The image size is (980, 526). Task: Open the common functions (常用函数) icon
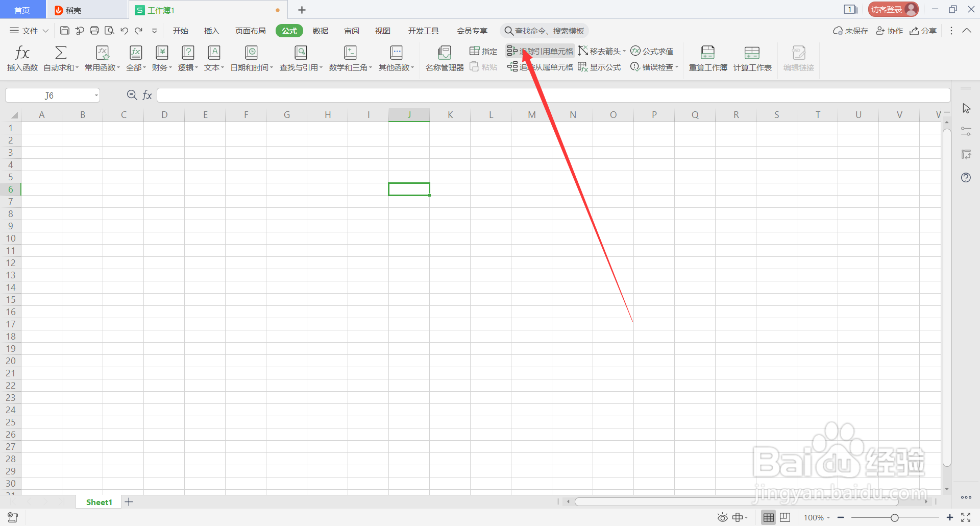click(x=103, y=52)
